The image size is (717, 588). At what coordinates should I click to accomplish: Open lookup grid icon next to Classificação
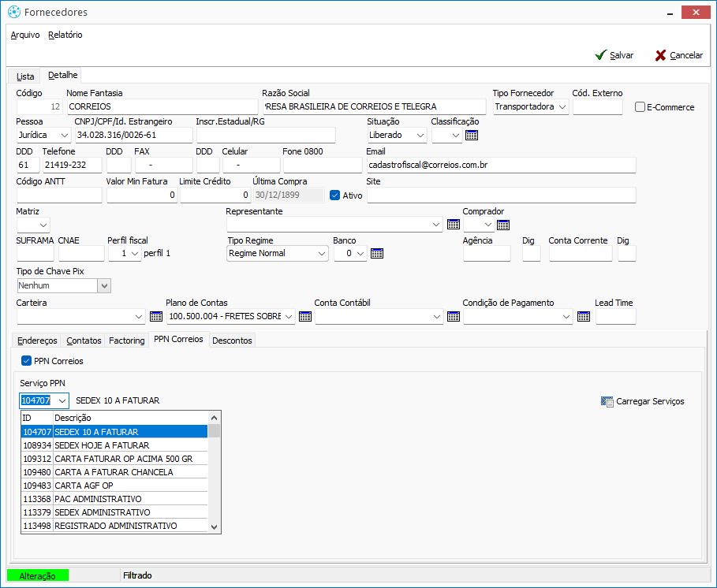pos(472,136)
